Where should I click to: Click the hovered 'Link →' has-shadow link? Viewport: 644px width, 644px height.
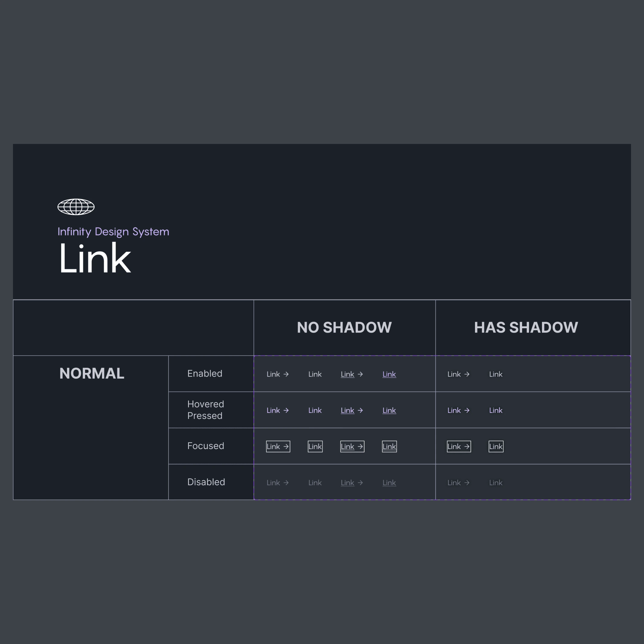coord(459,410)
